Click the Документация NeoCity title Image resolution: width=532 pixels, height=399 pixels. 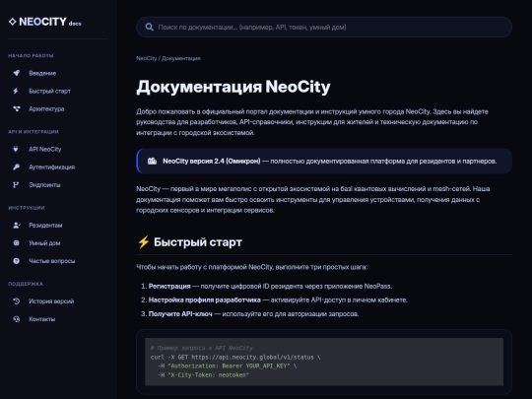(233, 87)
